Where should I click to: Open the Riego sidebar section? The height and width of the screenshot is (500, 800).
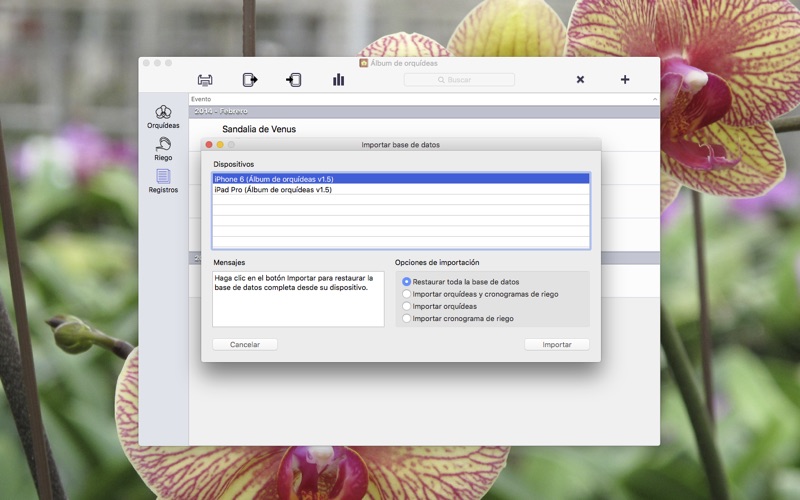point(163,149)
